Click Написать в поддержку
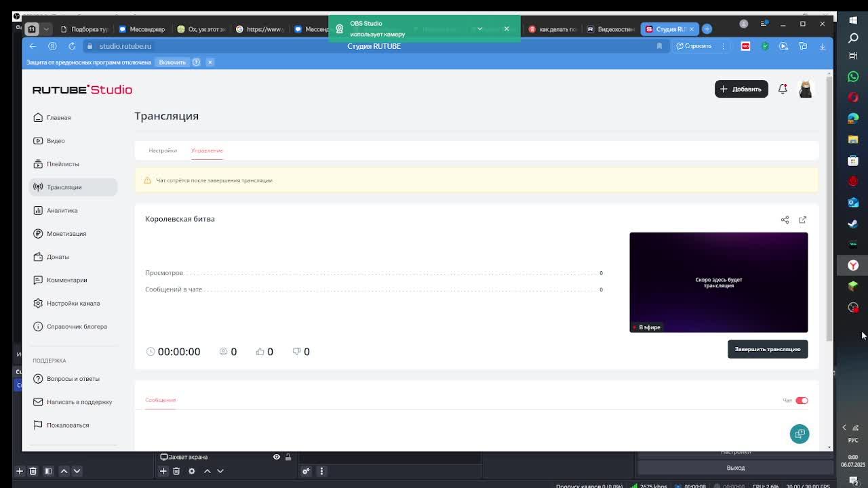868x488 pixels. point(73,402)
